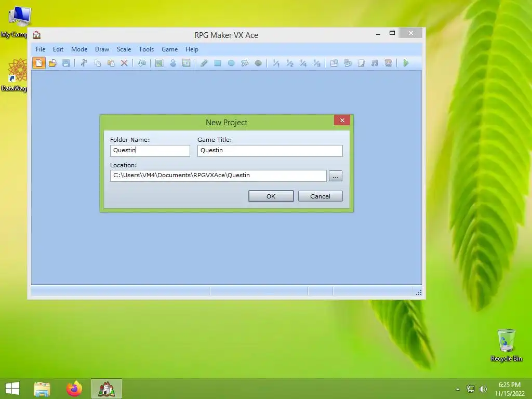Close the New Project dialog
532x399 pixels.
click(342, 120)
